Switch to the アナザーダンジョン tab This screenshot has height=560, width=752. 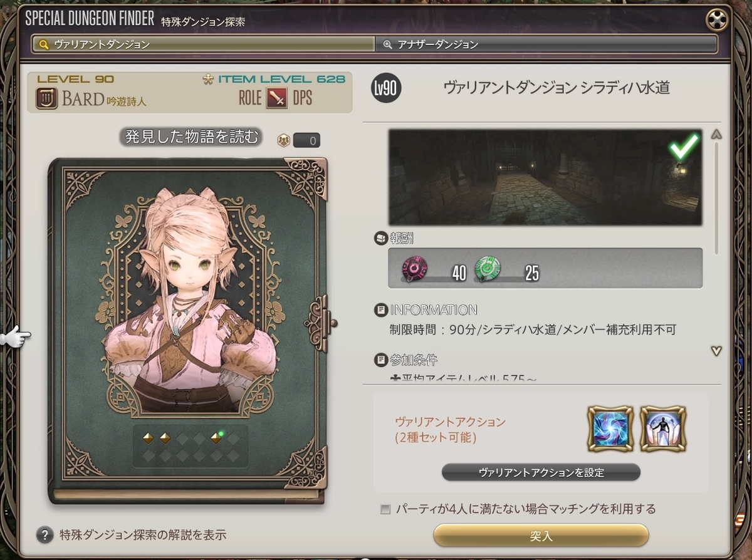(547, 44)
